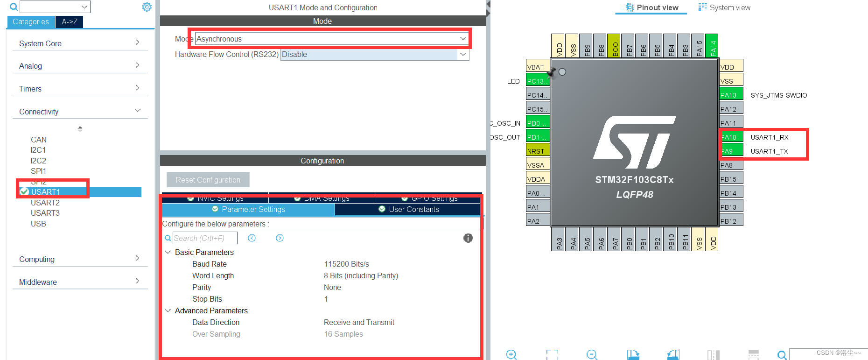The width and height of the screenshot is (868, 360).
Task: Select USB in the Connectivity list
Action: (38, 224)
